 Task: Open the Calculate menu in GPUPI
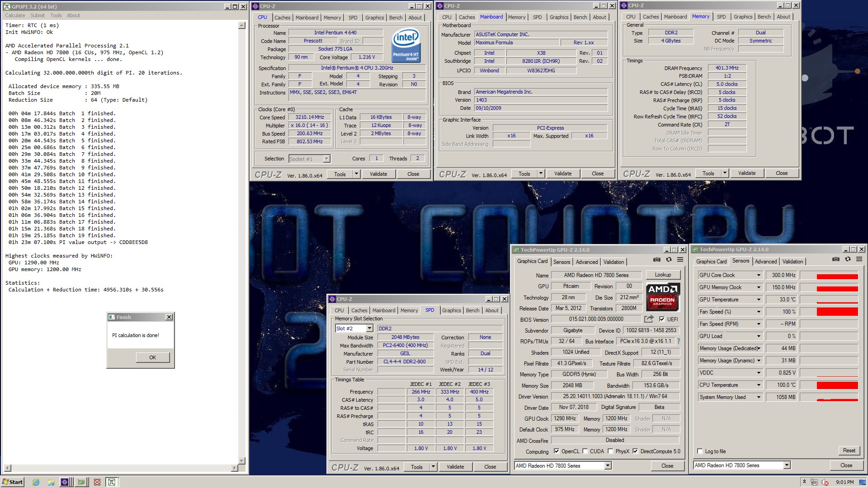(15, 15)
